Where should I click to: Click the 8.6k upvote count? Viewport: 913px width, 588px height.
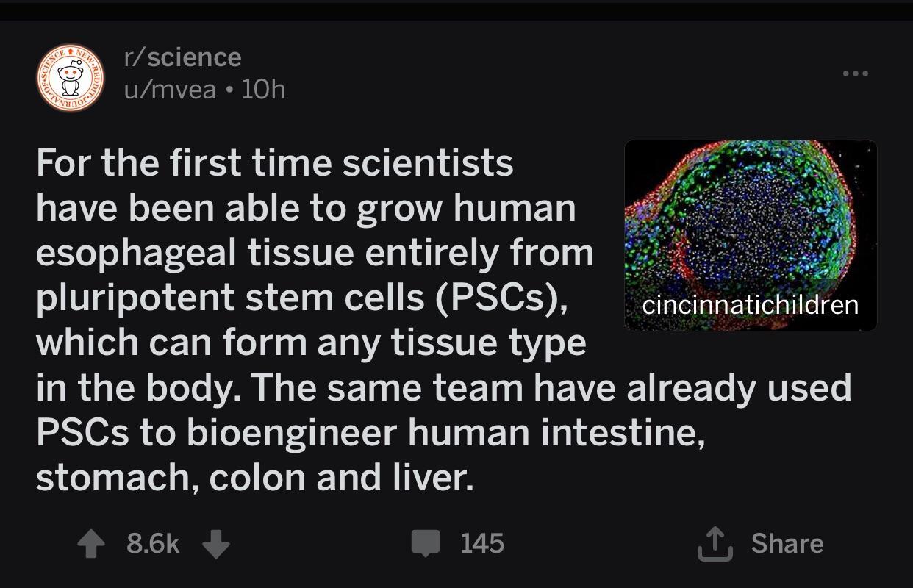click(x=154, y=544)
